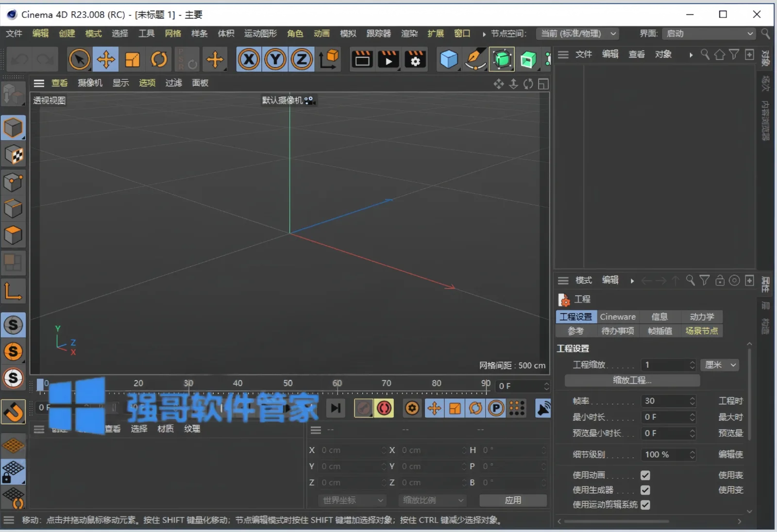Render the active view with the clapperboard icon
The image size is (777, 532).
362,60
